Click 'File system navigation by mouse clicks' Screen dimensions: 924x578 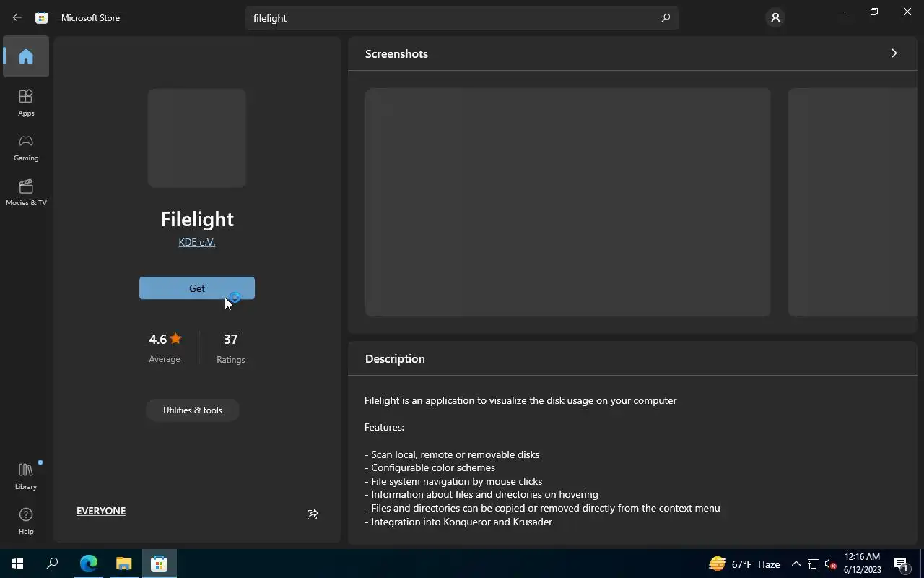coord(453,481)
